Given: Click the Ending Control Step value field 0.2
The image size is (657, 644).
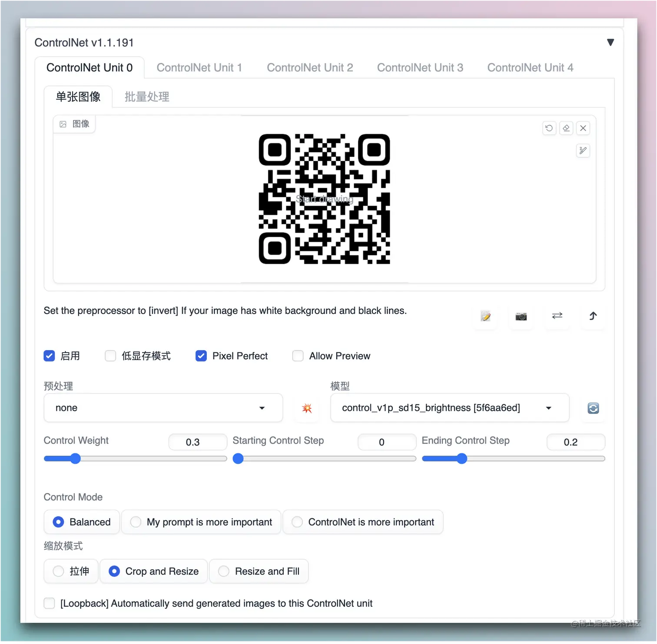Looking at the screenshot, I should point(576,442).
